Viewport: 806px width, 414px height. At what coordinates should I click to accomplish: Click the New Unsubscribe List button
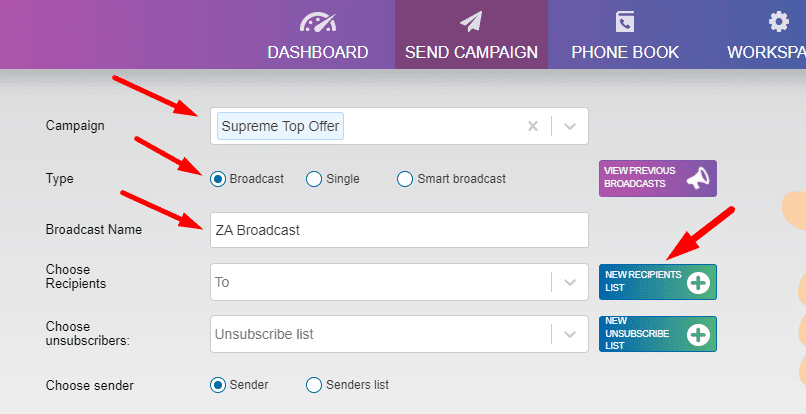pyautogui.click(x=657, y=334)
